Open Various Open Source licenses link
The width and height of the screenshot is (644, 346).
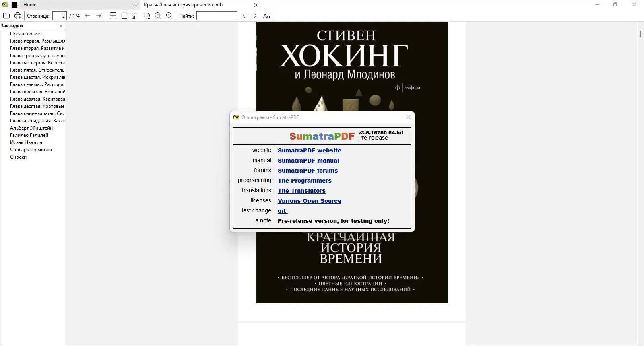pyautogui.click(x=310, y=201)
